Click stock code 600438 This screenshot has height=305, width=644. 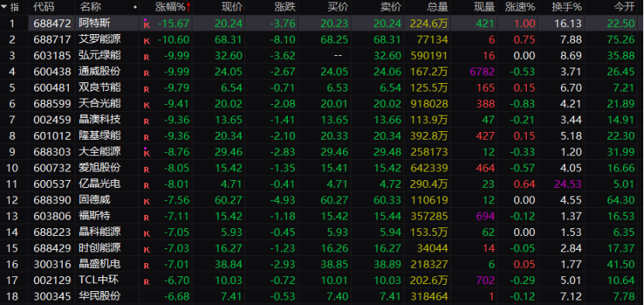tap(52, 71)
